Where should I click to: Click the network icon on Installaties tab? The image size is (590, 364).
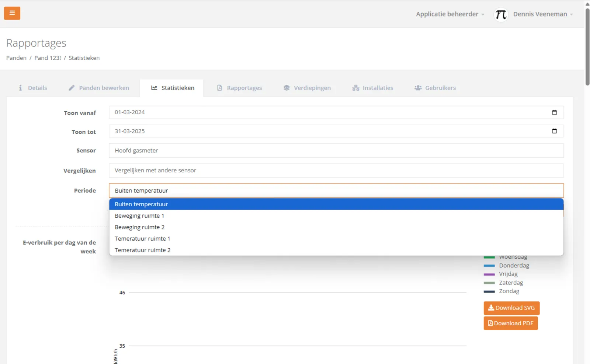tap(355, 88)
